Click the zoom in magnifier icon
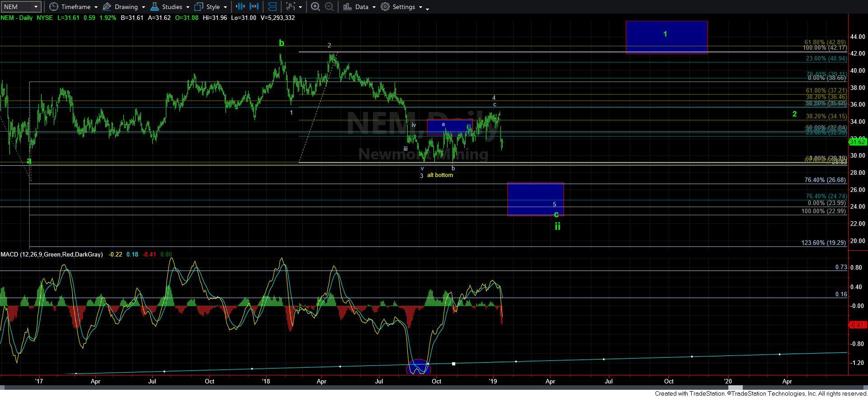The height and width of the screenshot is (397, 868). (316, 7)
